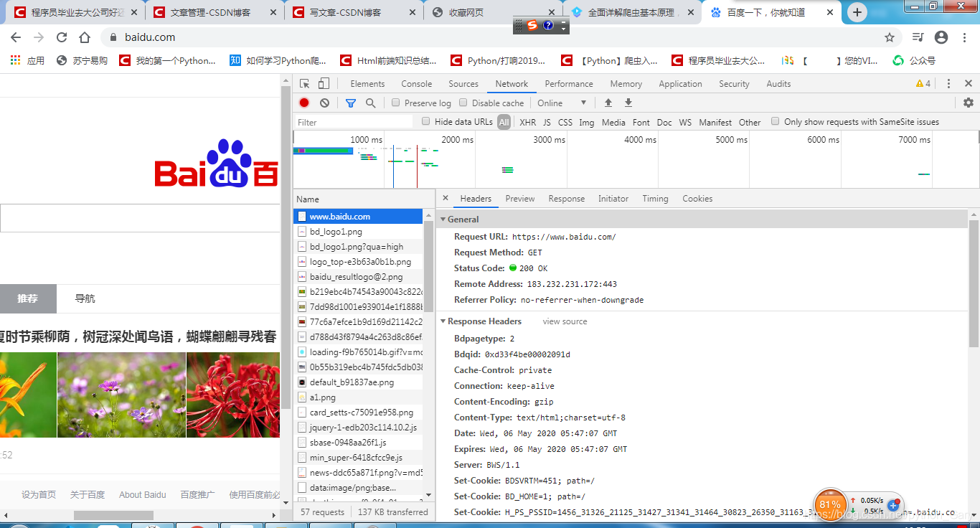Open the 应用 apps bookmark icon
Image resolution: width=980 pixels, height=528 pixels.
[28, 60]
